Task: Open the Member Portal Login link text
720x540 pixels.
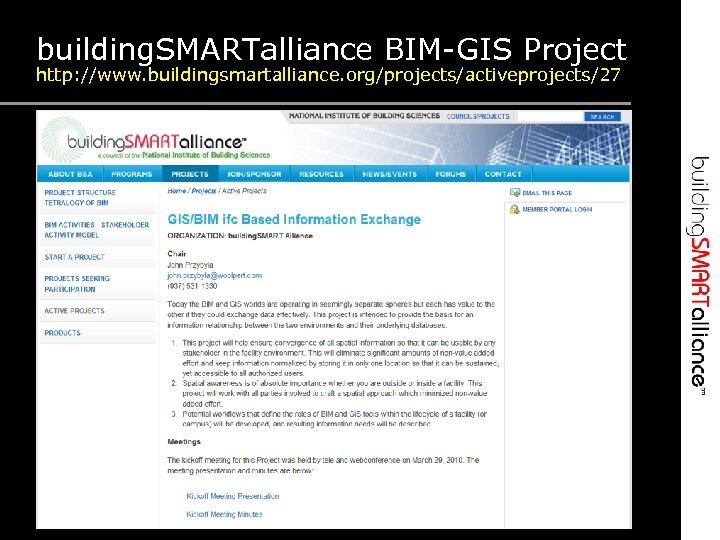Action: point(557,209)
